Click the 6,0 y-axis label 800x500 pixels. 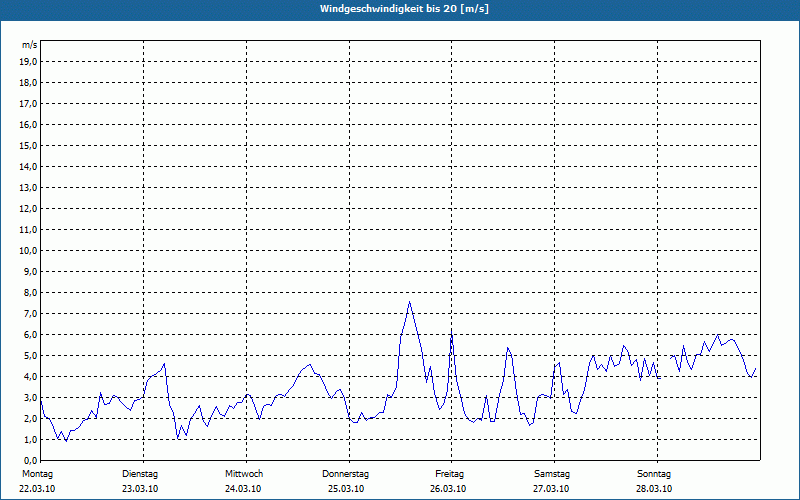pos(30,335)
